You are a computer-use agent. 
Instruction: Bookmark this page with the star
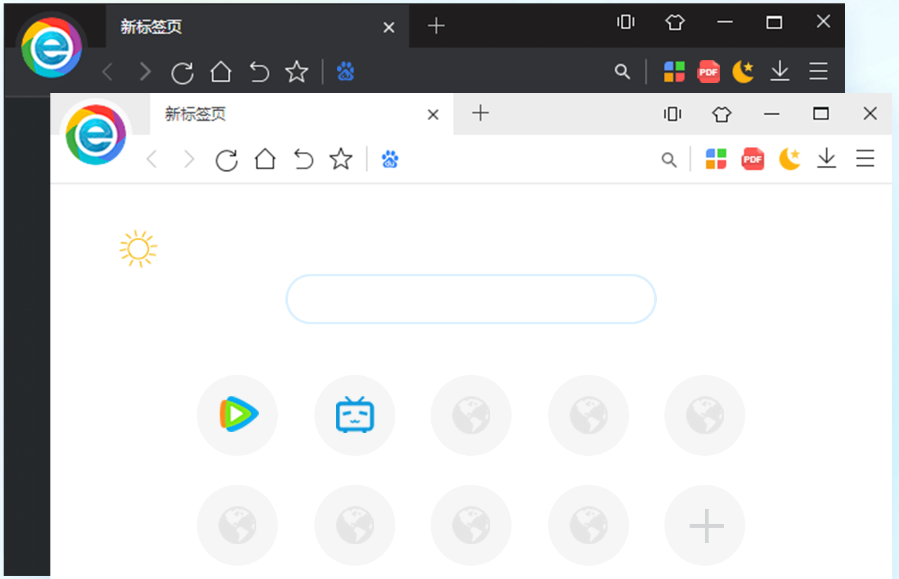point(340,159)
